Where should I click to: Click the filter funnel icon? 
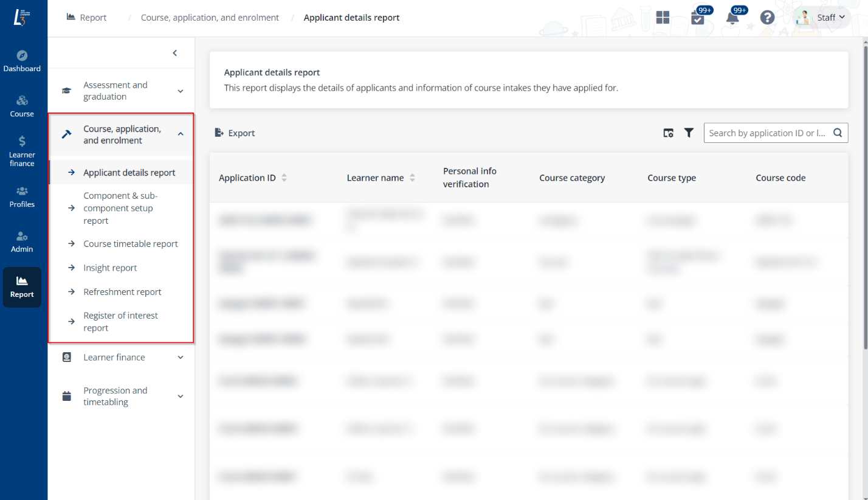pyautogui.click(x=689, y=133)
